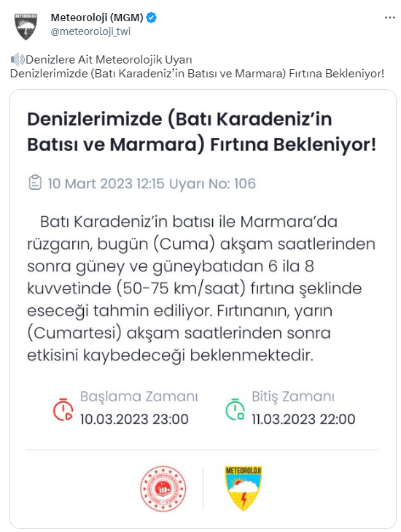
Task: Click the 'Uyarı No: 106' date line
Action: (152, 184)
